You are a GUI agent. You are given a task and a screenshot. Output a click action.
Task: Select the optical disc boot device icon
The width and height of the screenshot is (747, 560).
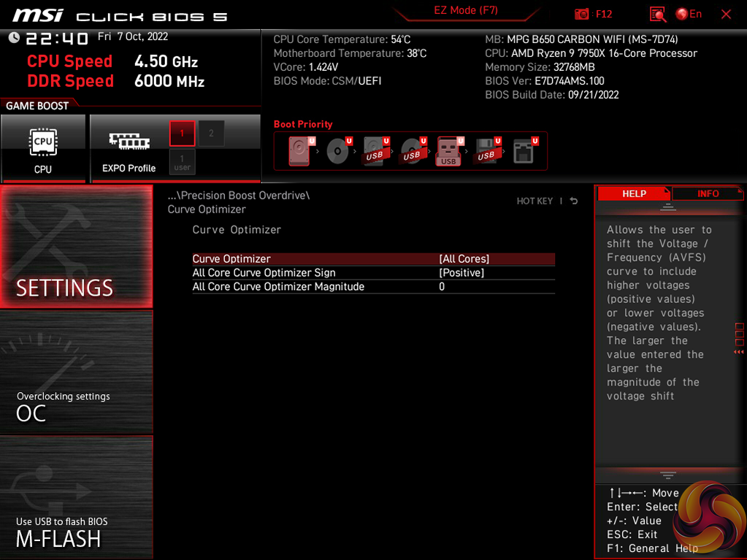coord(339,151)
